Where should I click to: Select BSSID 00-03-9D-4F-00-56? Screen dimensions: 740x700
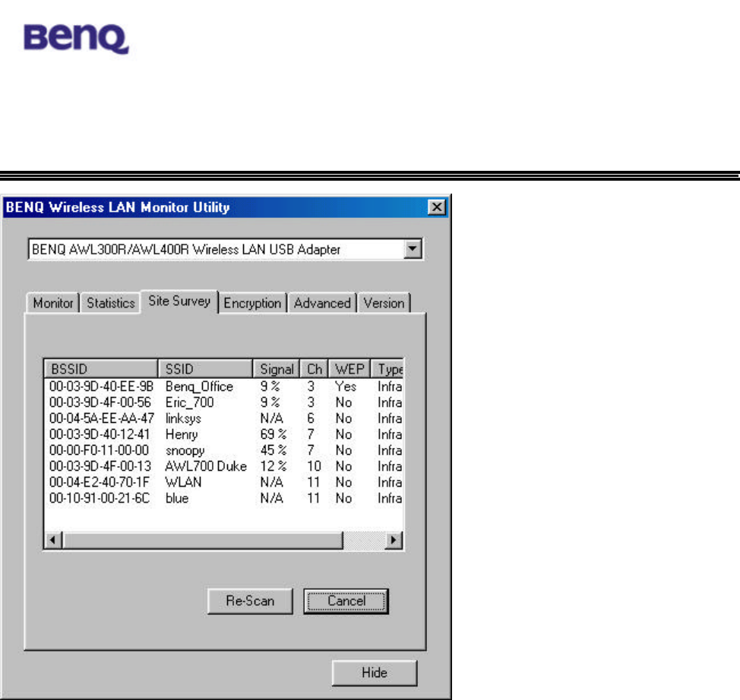click(x=100, y=402)
